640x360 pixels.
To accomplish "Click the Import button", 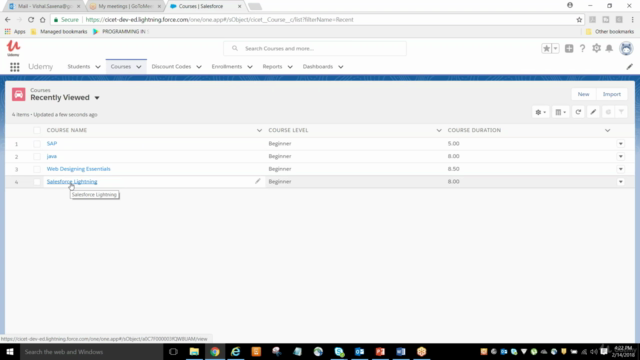I will click(x=611, y=94).
